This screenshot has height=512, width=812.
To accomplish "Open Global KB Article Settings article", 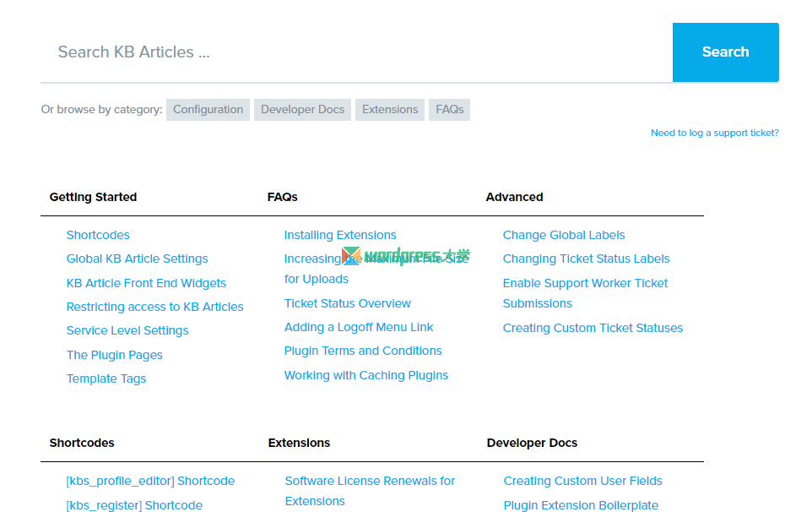I will pos(138,259).
